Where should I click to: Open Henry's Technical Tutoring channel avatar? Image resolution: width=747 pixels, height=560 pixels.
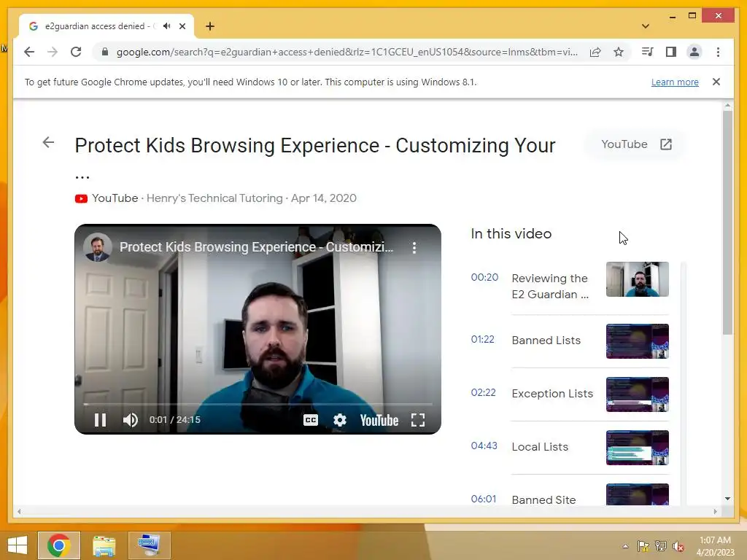98,247
